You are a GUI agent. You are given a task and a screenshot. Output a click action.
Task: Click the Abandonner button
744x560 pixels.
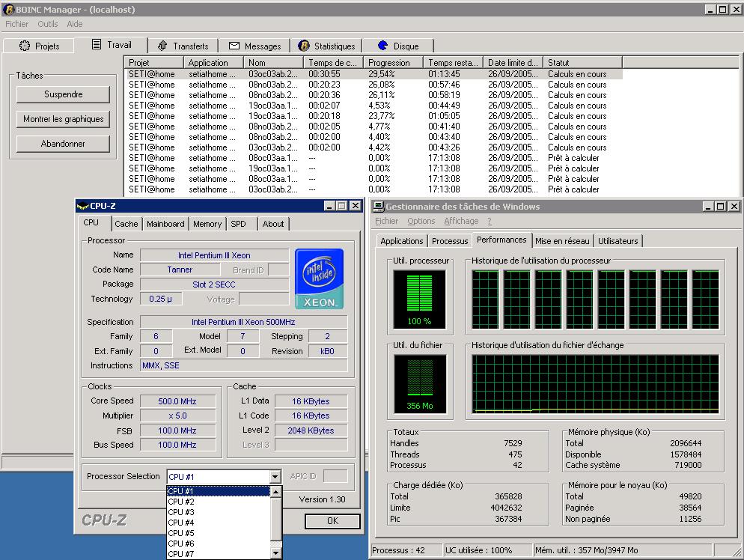[63, 144]
